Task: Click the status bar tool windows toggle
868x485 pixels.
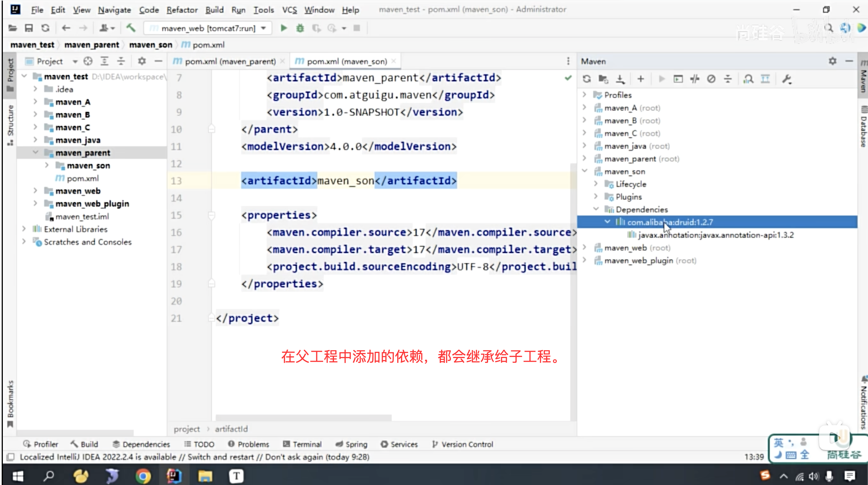Action: (11, 457)
